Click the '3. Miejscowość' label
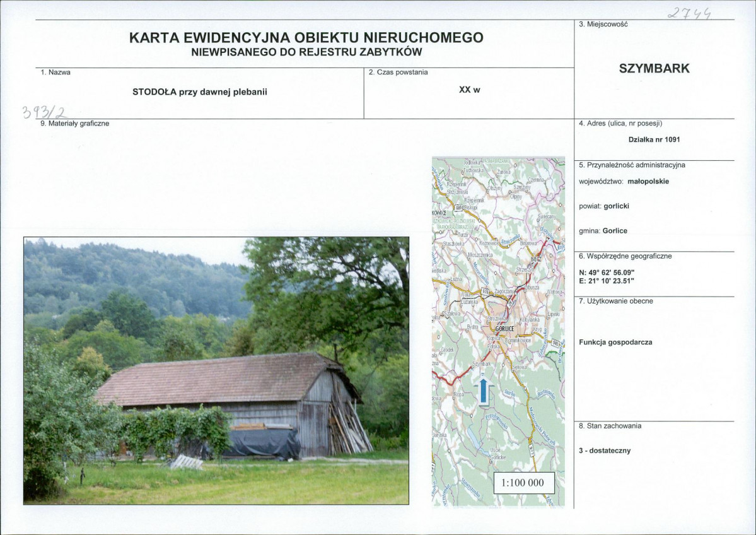 pos(603,24)
